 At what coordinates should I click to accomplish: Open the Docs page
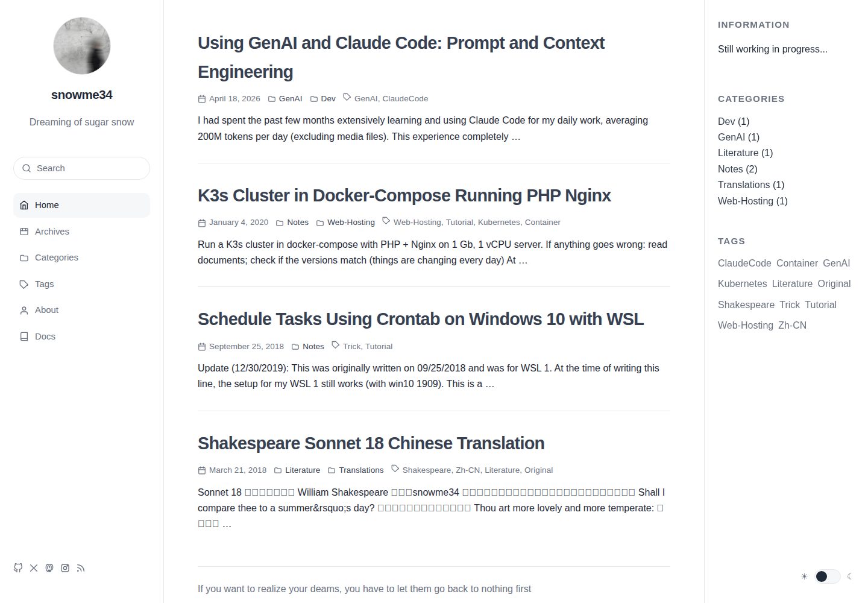coord(82,336)
